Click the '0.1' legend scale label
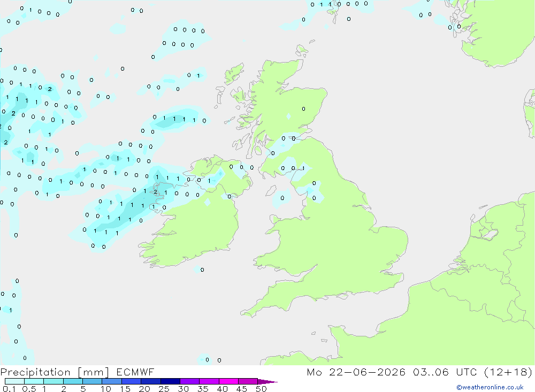 click(9, 389)
